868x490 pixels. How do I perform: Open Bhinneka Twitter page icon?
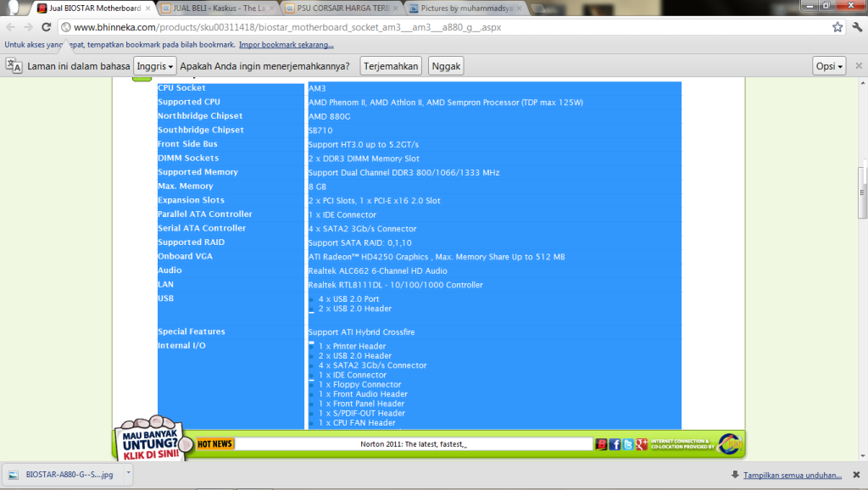coord(628,444)
